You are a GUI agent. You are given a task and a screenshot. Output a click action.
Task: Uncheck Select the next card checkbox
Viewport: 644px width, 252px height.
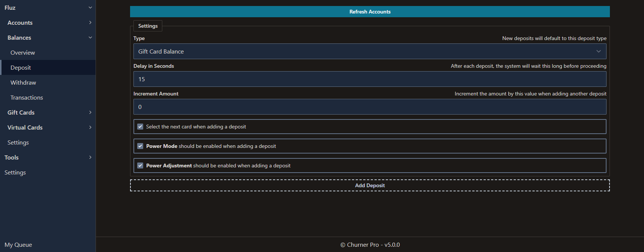140,127
